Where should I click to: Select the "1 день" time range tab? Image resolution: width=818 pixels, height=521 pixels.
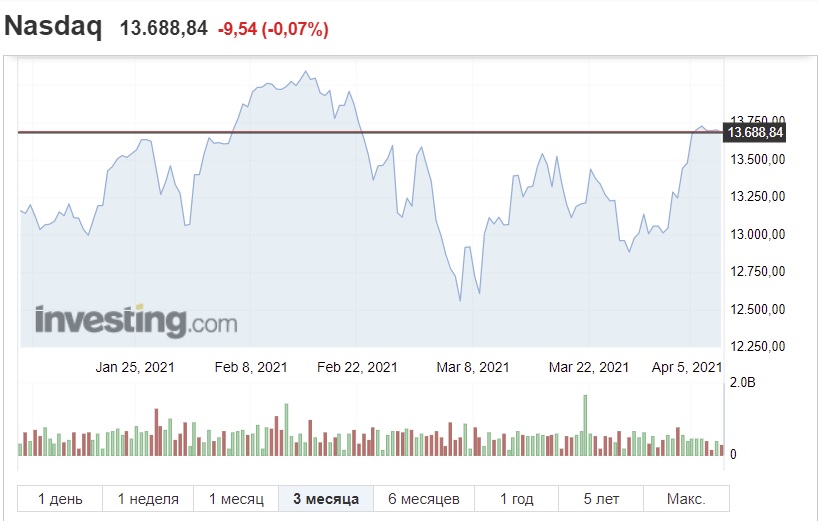click(60, 498)
